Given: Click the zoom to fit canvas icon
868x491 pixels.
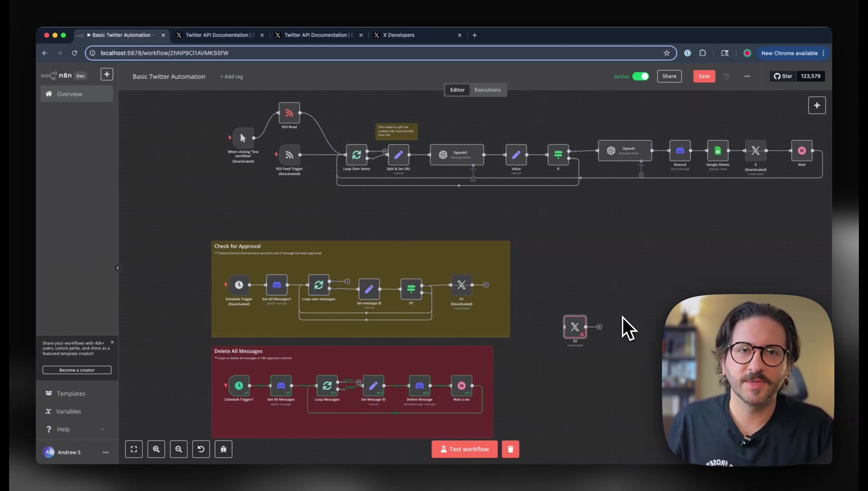Looking at the screenshot, I should coord(134,449).
